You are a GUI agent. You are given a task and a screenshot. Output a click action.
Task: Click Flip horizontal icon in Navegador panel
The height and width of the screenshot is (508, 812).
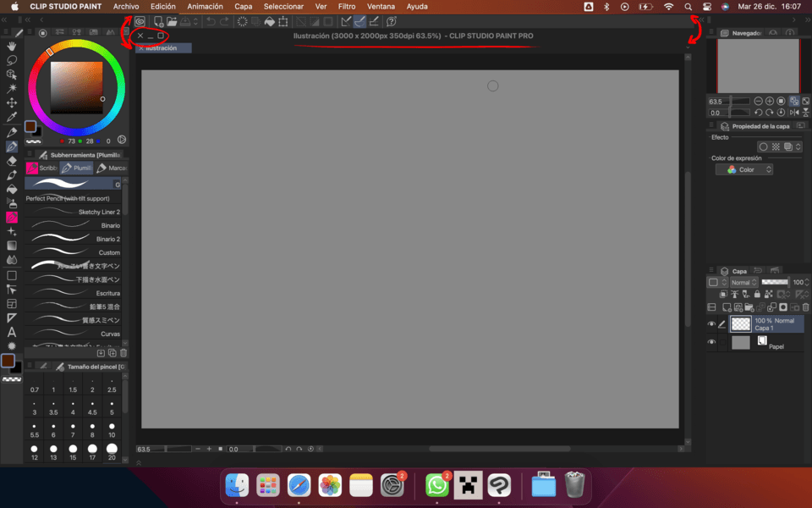[x=794, y=113]
